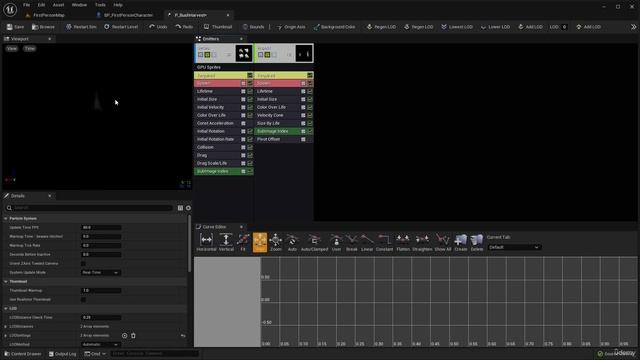Click Delete tab icon in Curve Editor
Viewport: 640px width, 360px height.
477,242
